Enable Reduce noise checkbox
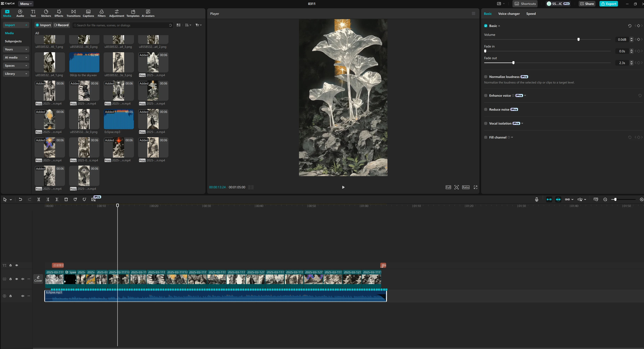Screen dimensions: 644x349 486,109
